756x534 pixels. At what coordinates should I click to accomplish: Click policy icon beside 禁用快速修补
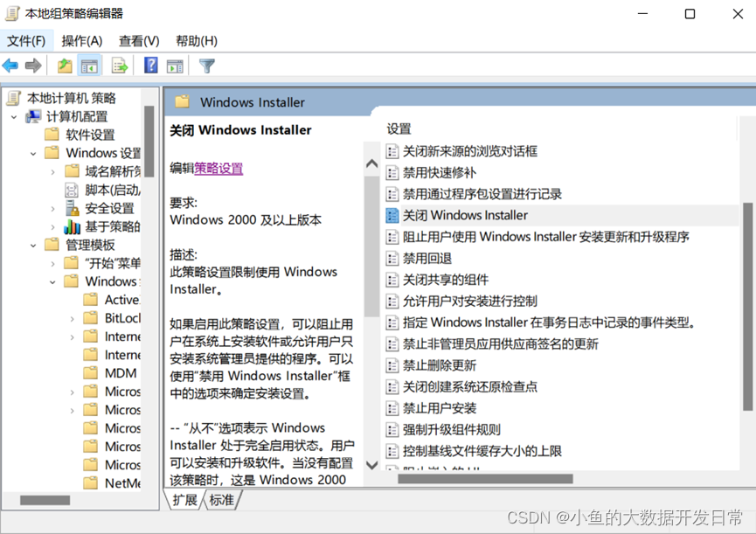click(x=392, y=172)
